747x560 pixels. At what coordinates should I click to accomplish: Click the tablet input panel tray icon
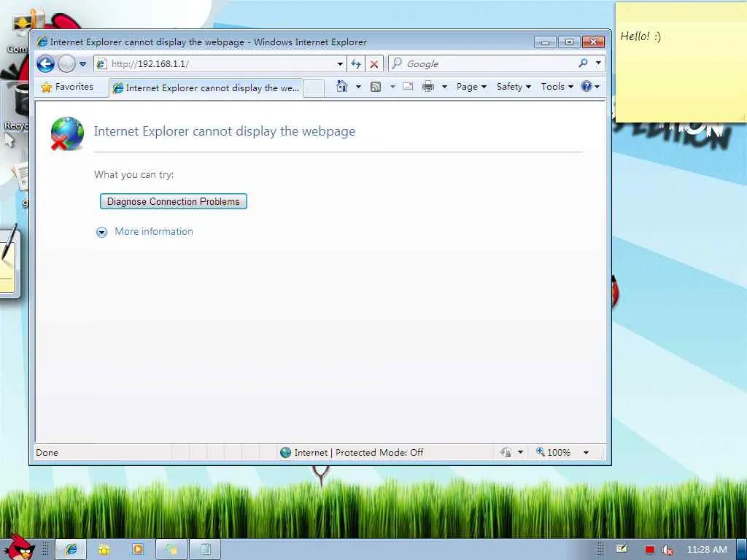622,548
